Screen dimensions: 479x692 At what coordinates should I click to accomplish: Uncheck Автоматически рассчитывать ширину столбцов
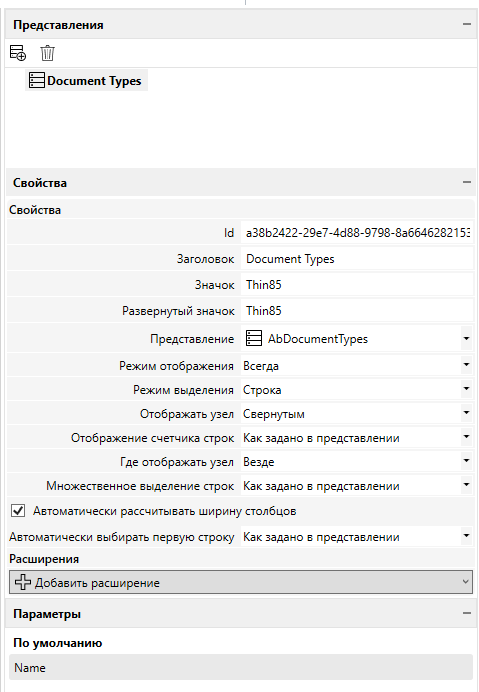(18, 511)
